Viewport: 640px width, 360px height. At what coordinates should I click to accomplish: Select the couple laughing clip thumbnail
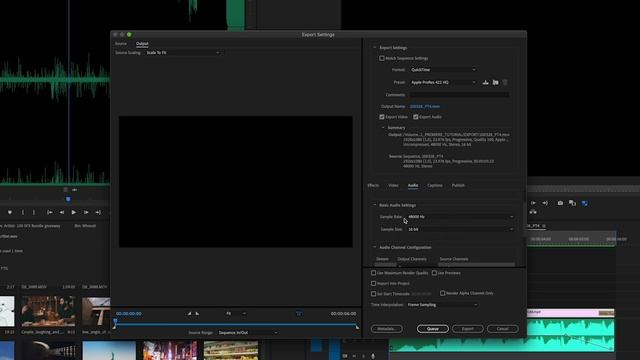(x=48, y=311)
